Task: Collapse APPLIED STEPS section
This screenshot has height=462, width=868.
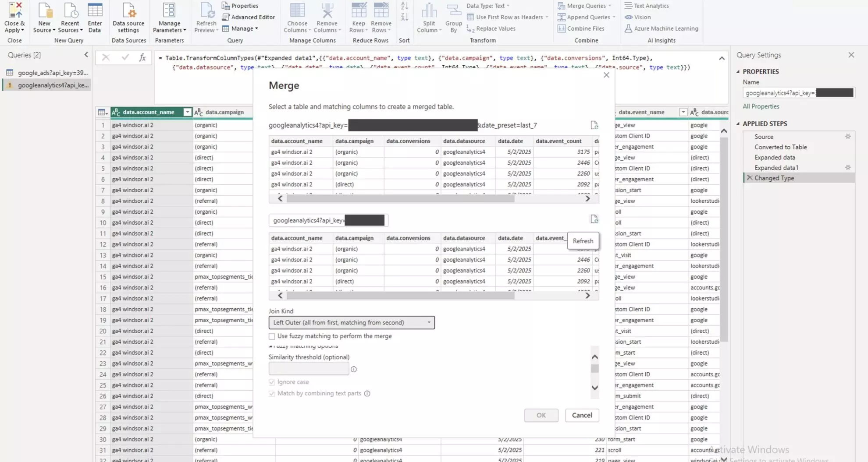Action: tap(738, 123)
